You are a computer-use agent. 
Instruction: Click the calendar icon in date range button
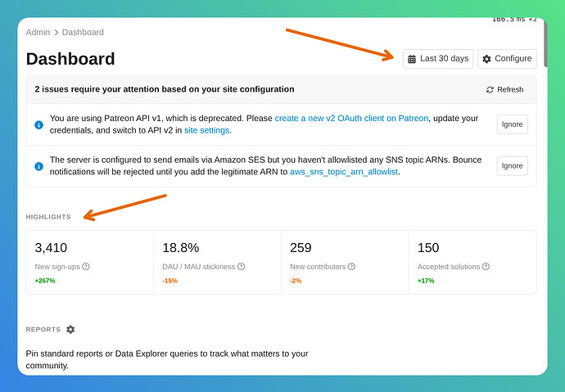[x=412, y=59]
